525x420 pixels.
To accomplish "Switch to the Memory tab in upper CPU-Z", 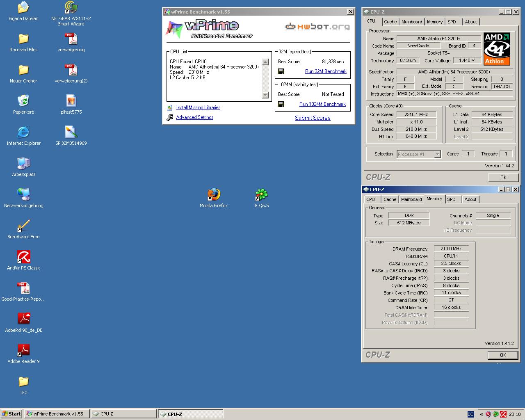I will 435,22.
